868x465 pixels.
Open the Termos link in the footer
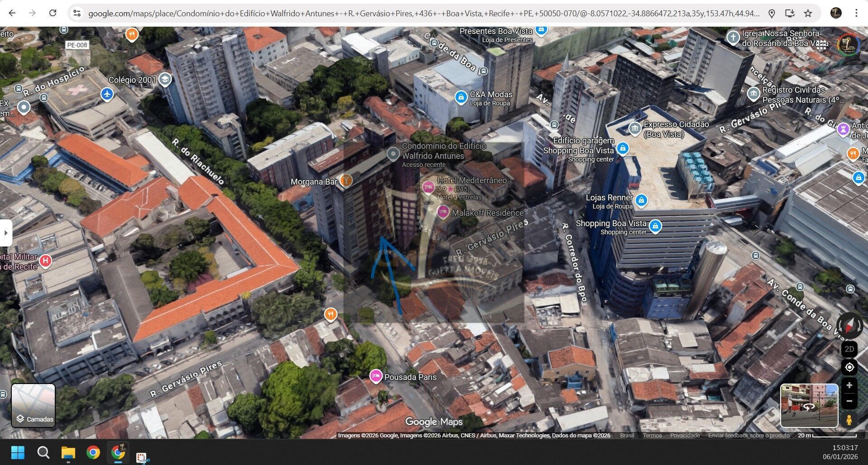[652, 436]
